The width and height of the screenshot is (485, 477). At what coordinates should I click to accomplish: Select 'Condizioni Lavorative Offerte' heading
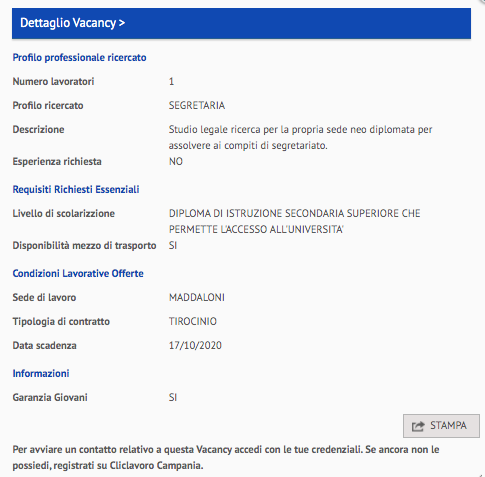[78, 274]
